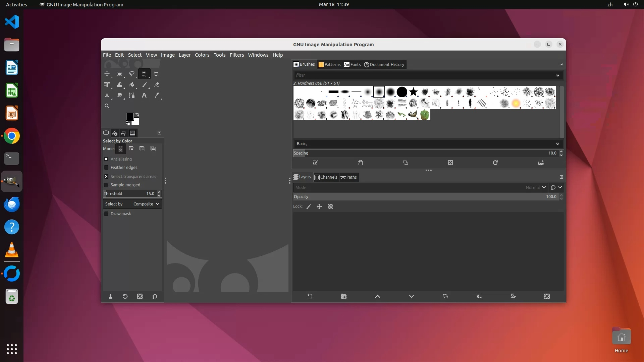Switch to the Patterns tab
Image resolution: width=644 pixels, height=362 pixels.
point(329,65)
